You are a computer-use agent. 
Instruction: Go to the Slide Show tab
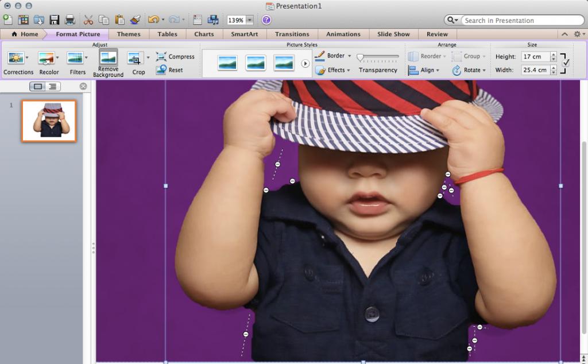tap(393, 34)
